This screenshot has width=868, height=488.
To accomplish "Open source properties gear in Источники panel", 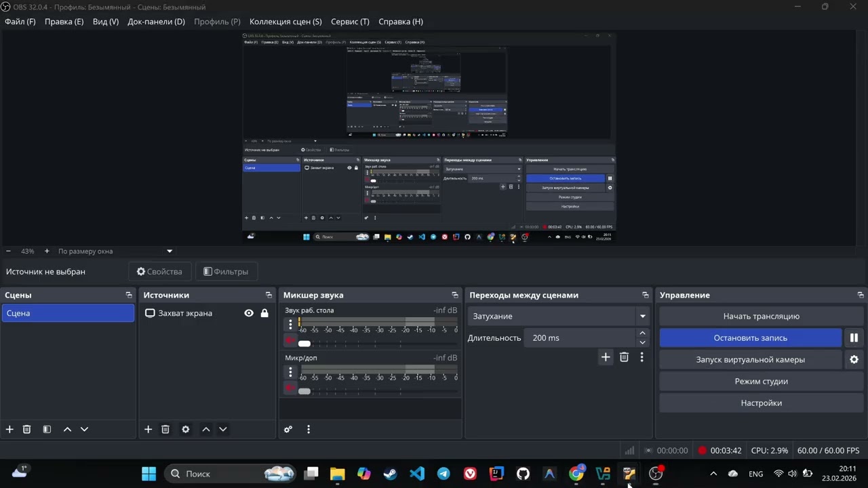I will [186, 429].
